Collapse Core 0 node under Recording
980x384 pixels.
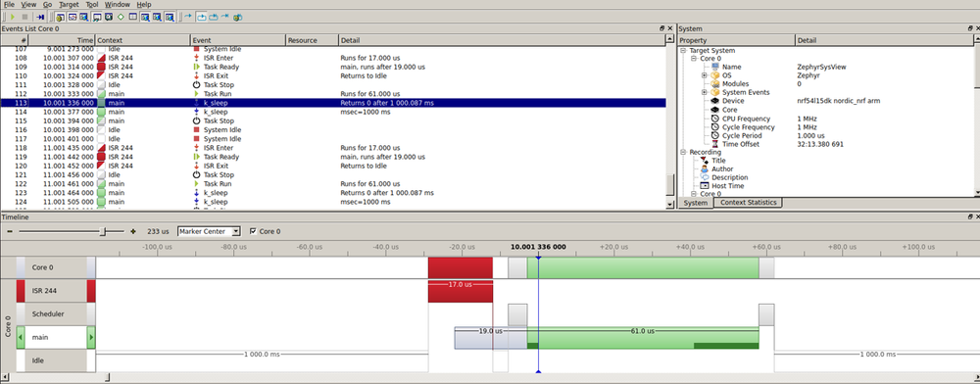coord(694,194)
